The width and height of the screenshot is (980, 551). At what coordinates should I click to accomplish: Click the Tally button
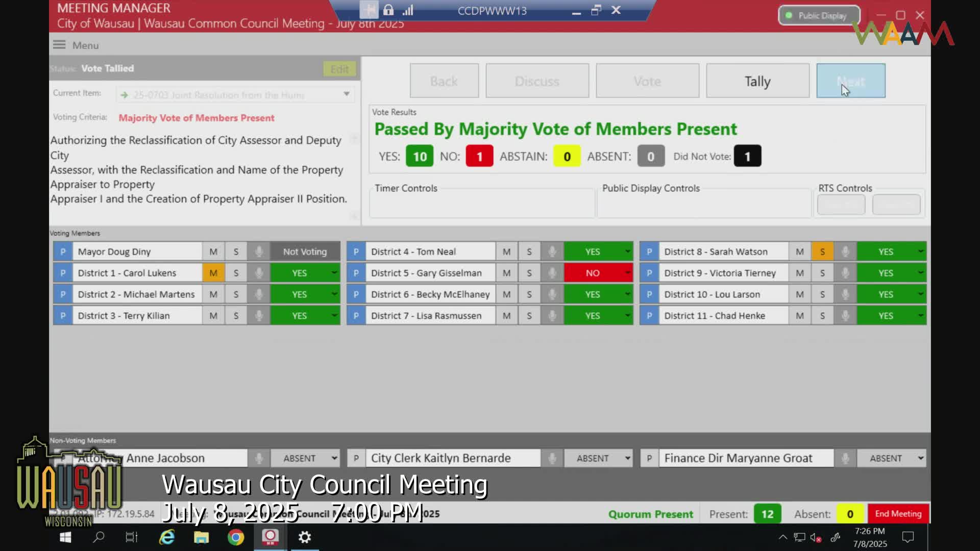point(757,81)
